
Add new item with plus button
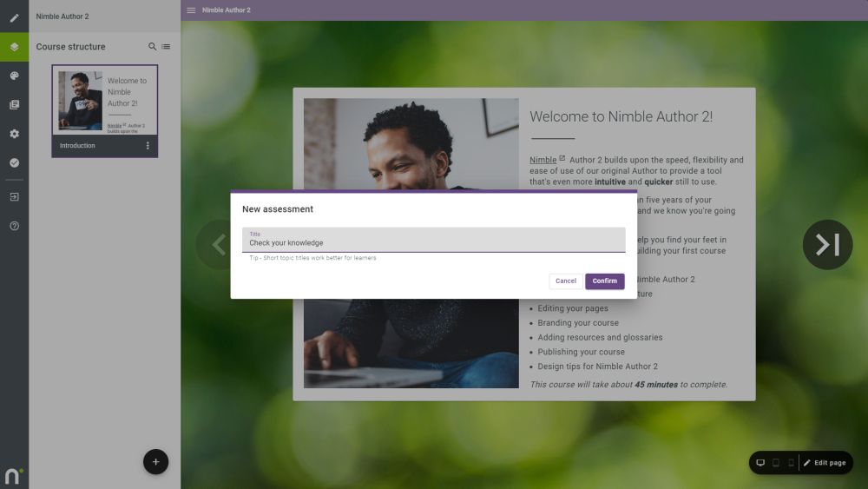[155, 462]
